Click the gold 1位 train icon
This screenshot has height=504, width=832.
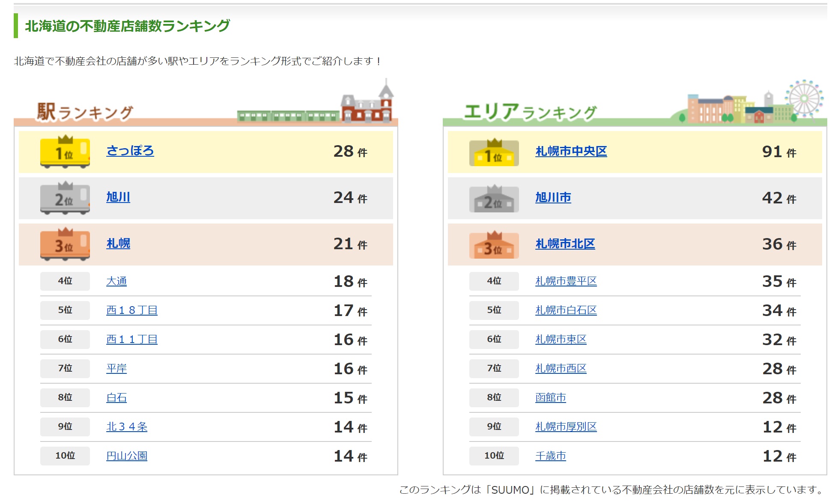click(x=65, y=152)
